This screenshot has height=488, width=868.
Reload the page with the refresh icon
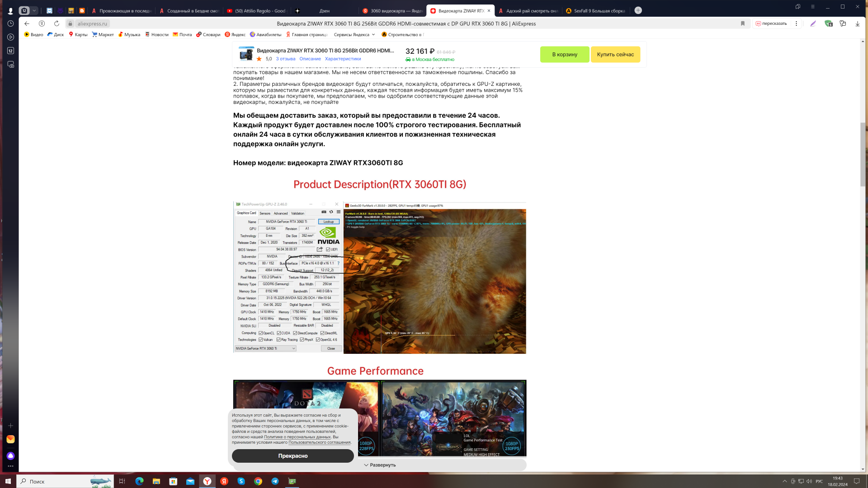tap(57, 23)
